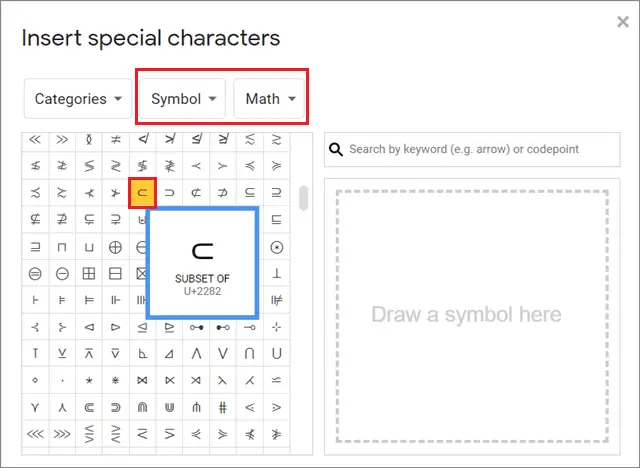Choose the bowtie symbol
The width and height of the screenshot is (640, 468).
142,380
